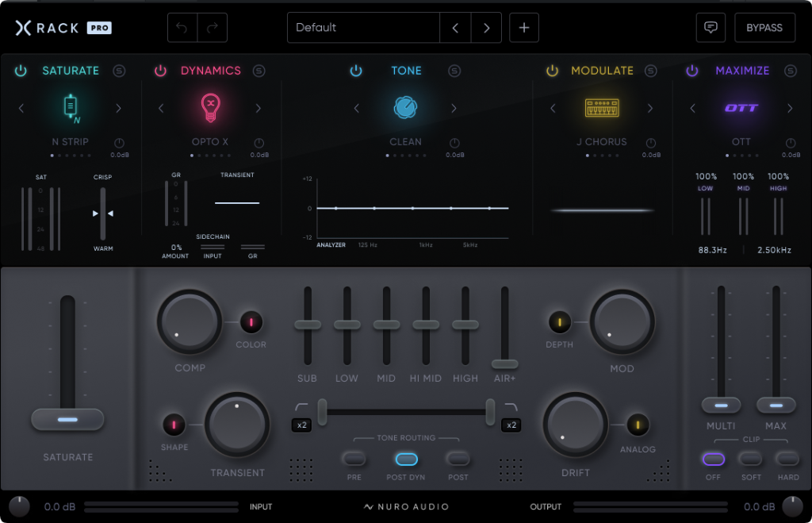Toggle the high-cut x2 slope button

[x=511, y=425]
